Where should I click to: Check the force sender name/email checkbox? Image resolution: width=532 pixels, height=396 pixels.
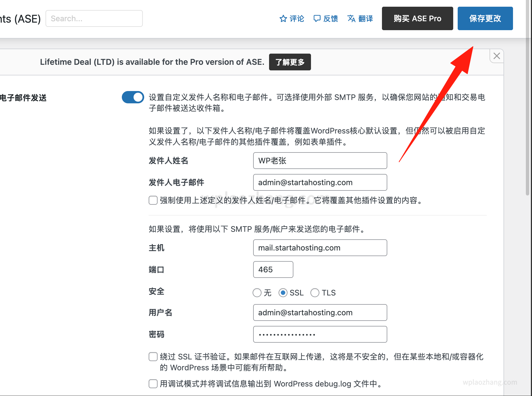click(153, 200)
